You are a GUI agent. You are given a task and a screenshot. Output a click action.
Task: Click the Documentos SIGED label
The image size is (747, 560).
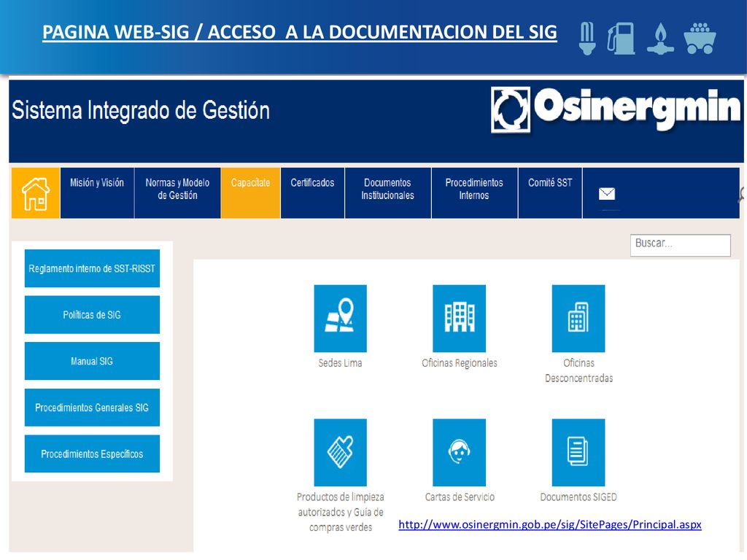[578, 497]
